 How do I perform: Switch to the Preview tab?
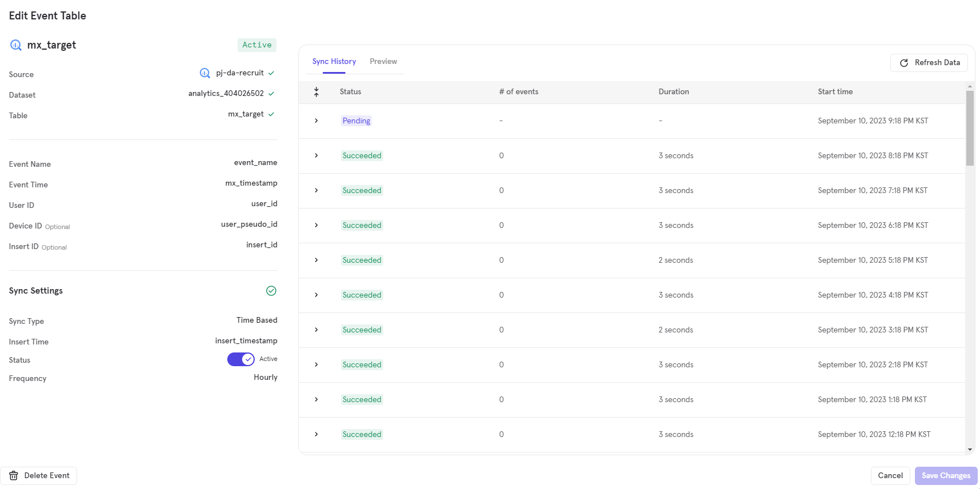[x=383, y=62]
